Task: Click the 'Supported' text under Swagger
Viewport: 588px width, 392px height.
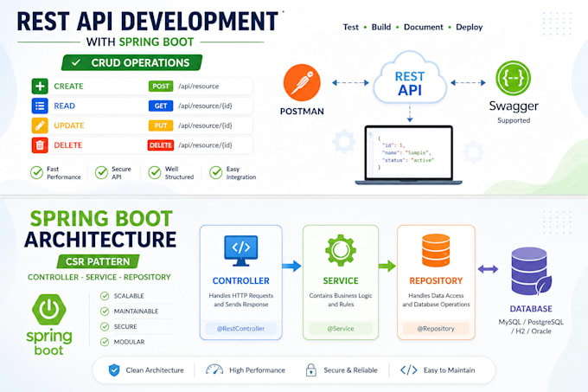Action: point(514,120)
